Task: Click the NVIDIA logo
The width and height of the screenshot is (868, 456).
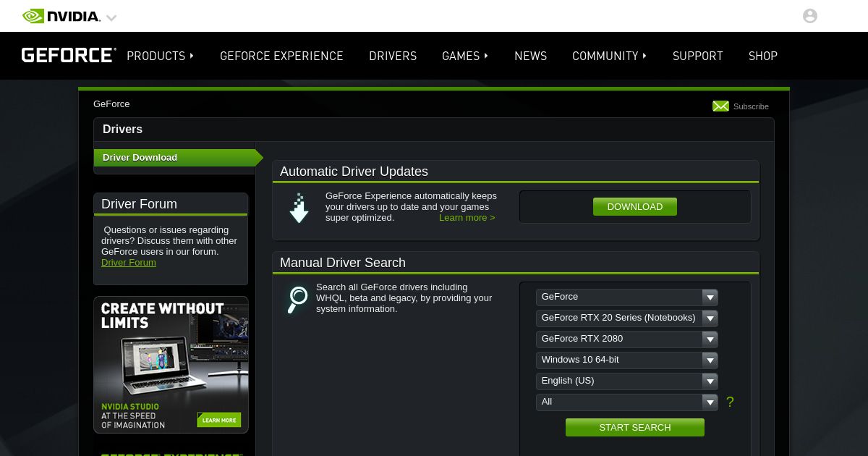Action: click(61, 16)
